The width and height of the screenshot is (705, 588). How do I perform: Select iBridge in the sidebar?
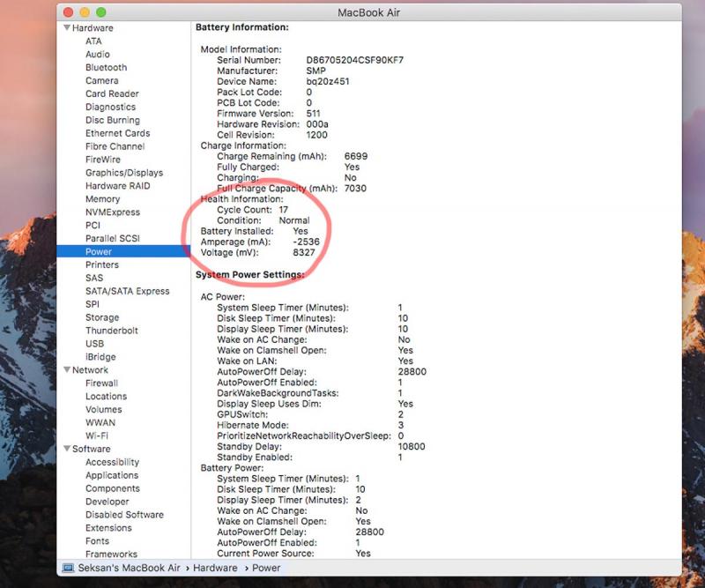[100, 357]
